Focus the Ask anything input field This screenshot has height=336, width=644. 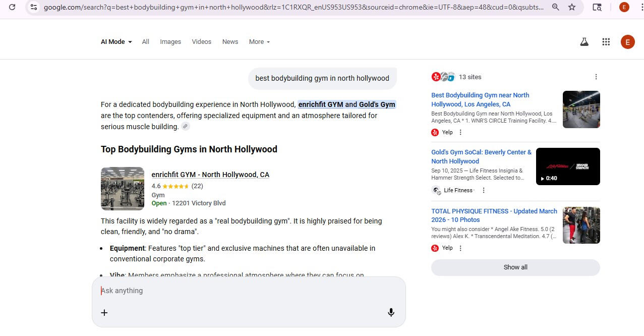point(242,291)
